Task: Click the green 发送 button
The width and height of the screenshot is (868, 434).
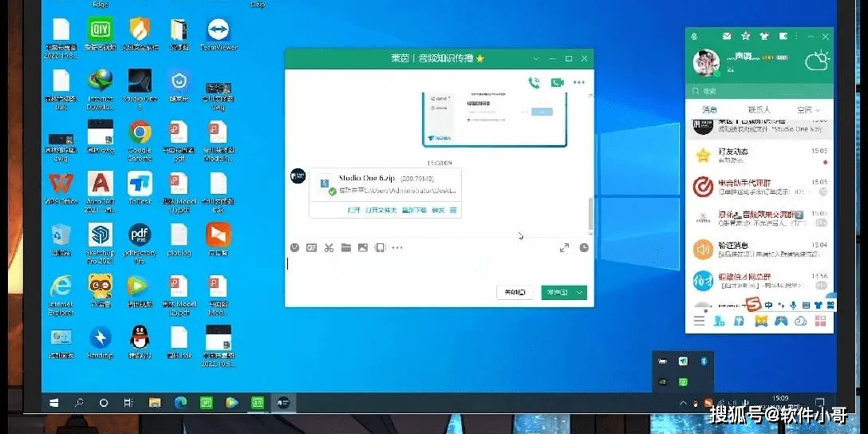Action: (558, 292)
